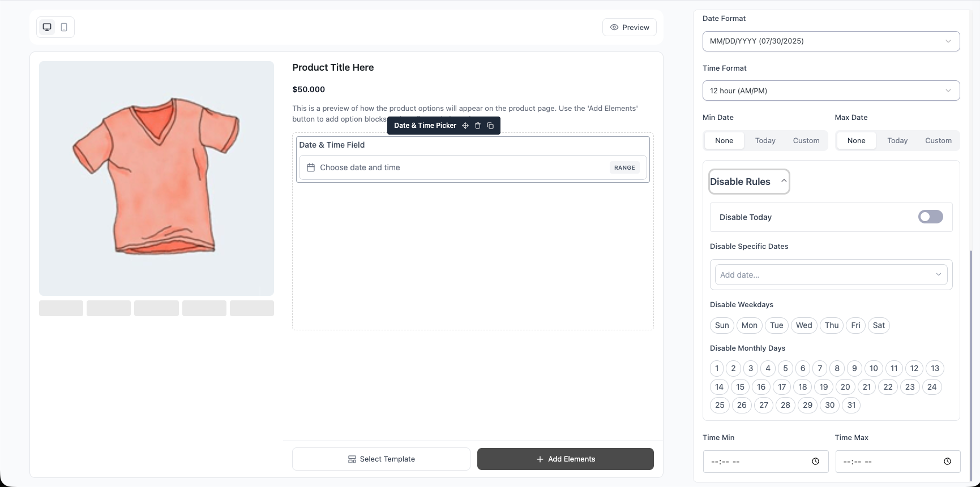Click the last placeholder thumbnail below product image

point(252,308)
